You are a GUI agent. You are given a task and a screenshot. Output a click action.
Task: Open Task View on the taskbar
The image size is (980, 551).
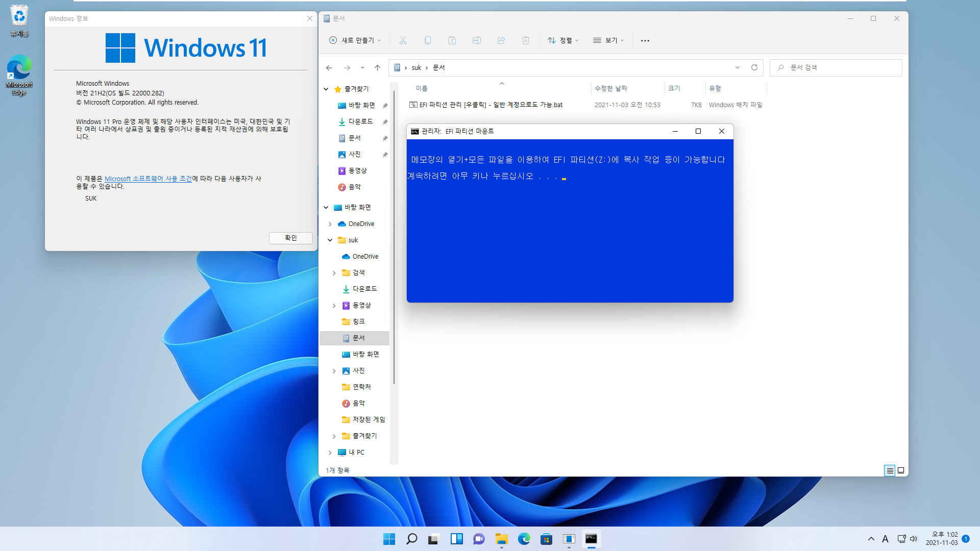point(434,539)
